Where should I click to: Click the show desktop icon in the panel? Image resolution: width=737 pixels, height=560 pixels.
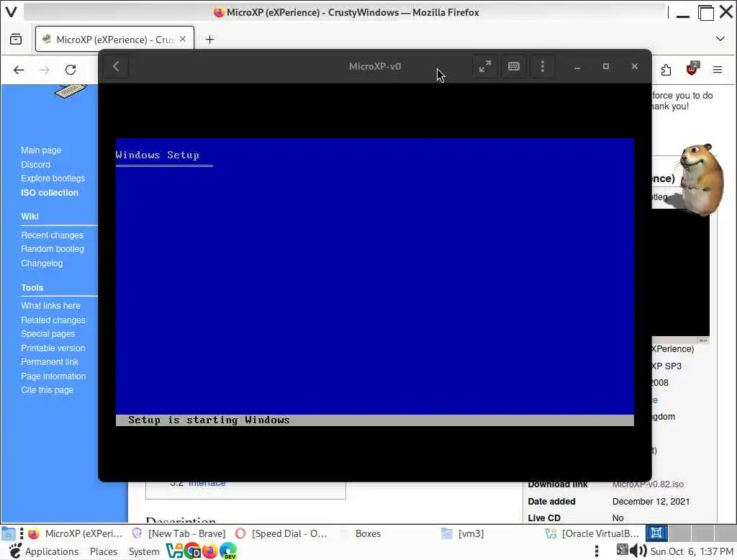pos(8,533)
